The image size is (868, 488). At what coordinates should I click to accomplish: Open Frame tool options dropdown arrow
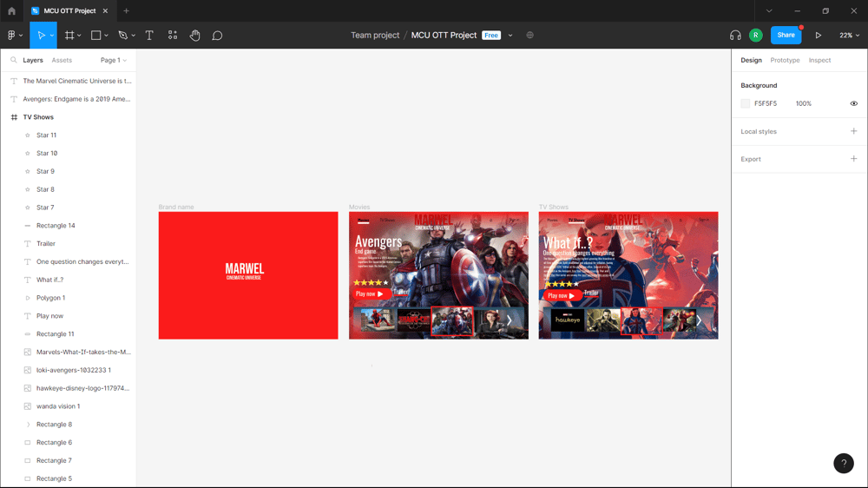[x=79, y=36]
